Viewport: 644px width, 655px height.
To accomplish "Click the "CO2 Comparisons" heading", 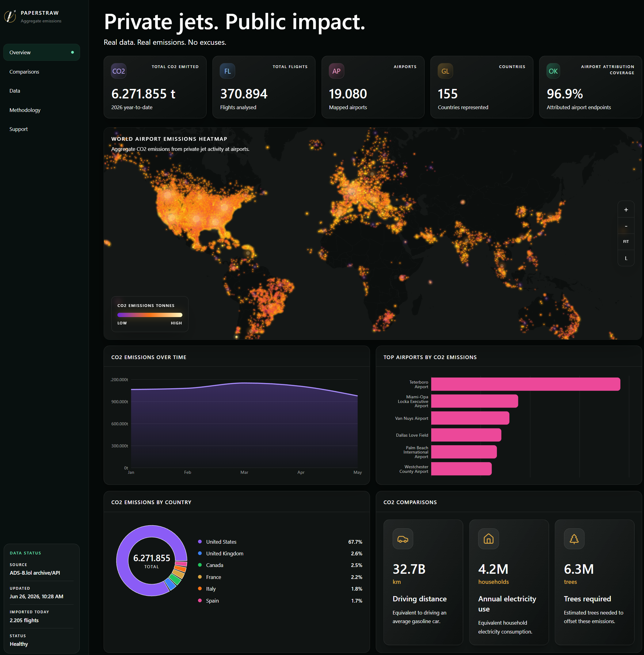I will [x=410, y=502].
